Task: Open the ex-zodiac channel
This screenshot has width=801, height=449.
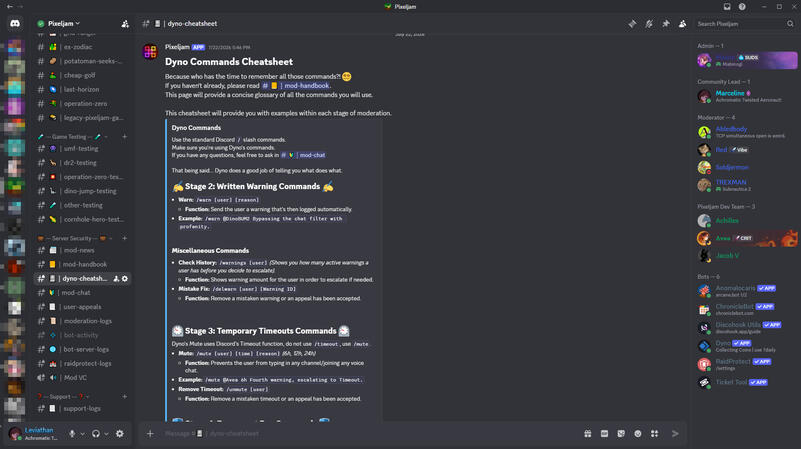Action: click(82, 47)
